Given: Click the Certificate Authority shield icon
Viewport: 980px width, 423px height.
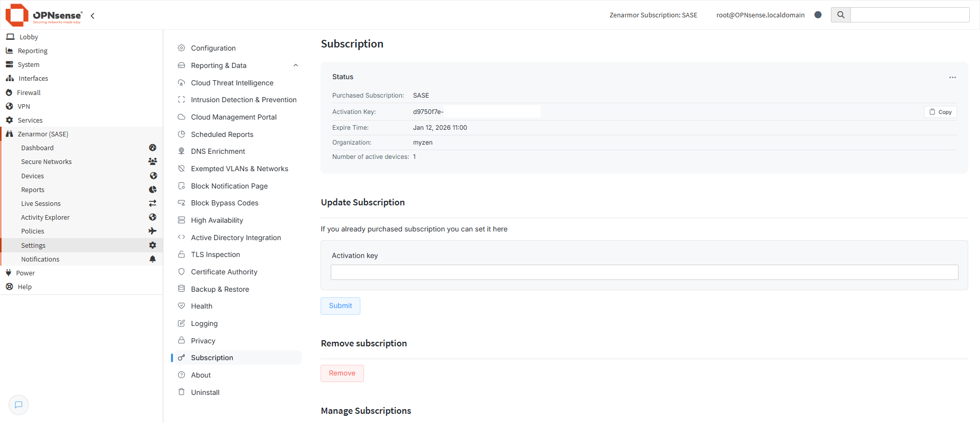Looking at the screenshot, I should tap(181, 272).
